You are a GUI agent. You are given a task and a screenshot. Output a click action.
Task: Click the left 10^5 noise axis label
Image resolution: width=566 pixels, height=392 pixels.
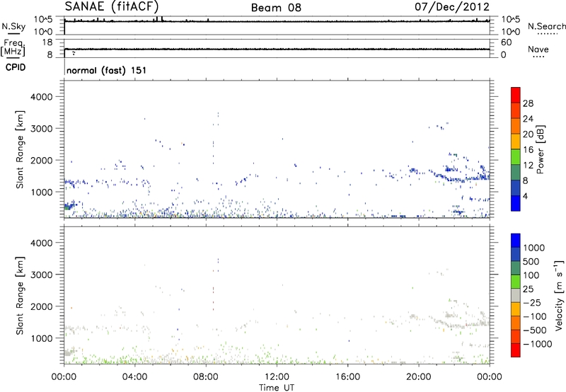point(43,19)
